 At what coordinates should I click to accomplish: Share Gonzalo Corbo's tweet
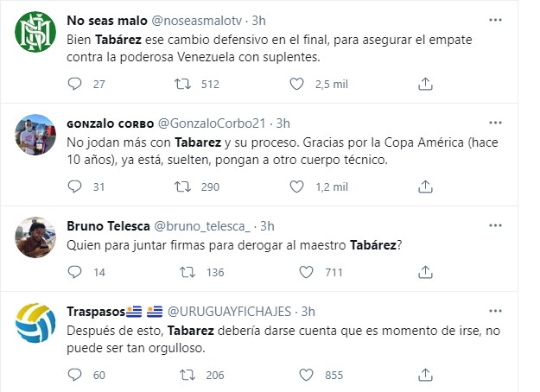425,186
